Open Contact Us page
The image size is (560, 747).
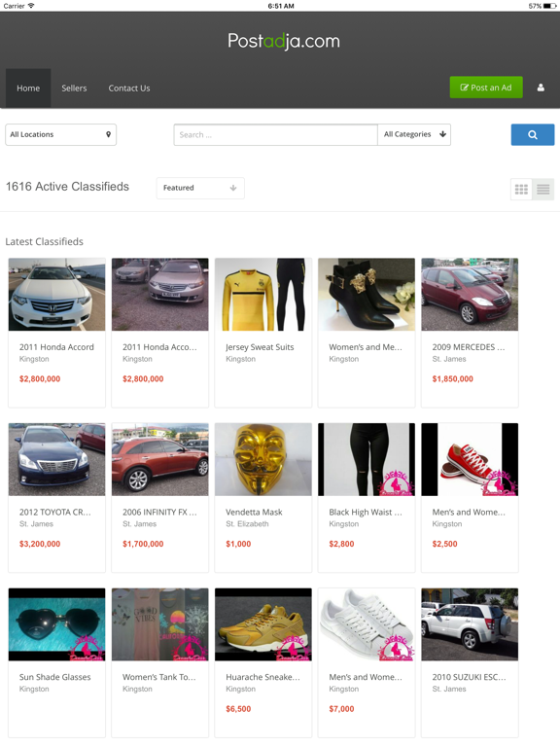click(129, 89)
